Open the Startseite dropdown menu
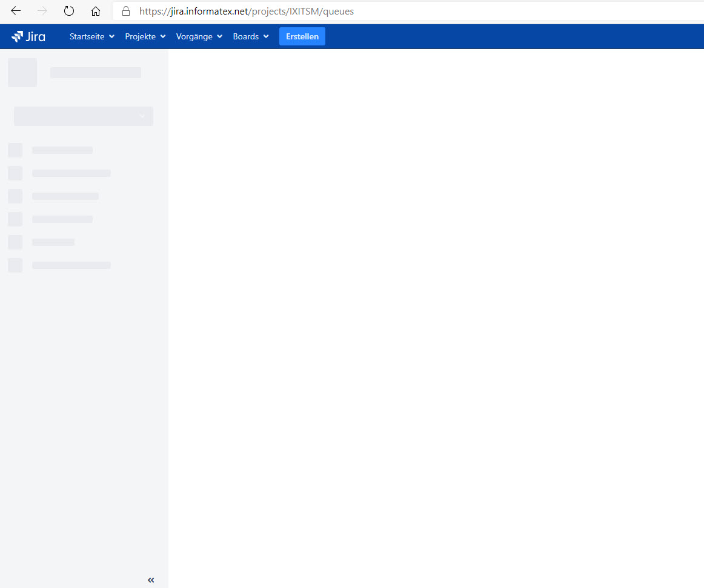 [x=91, y=36]
